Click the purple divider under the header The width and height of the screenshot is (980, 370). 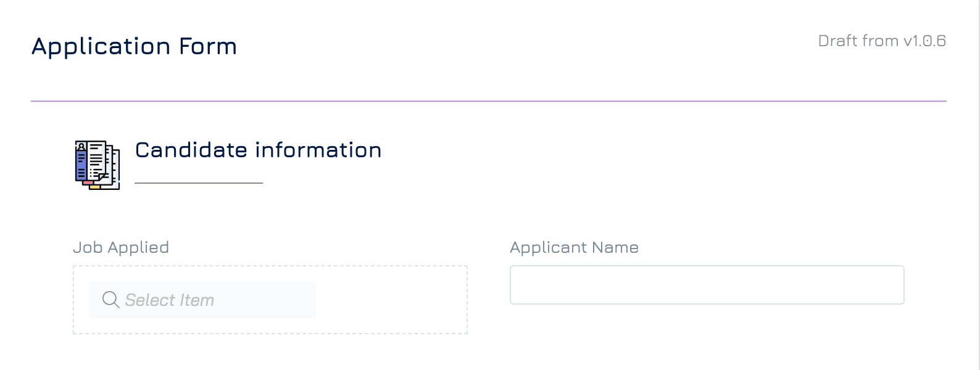point(489,101)
